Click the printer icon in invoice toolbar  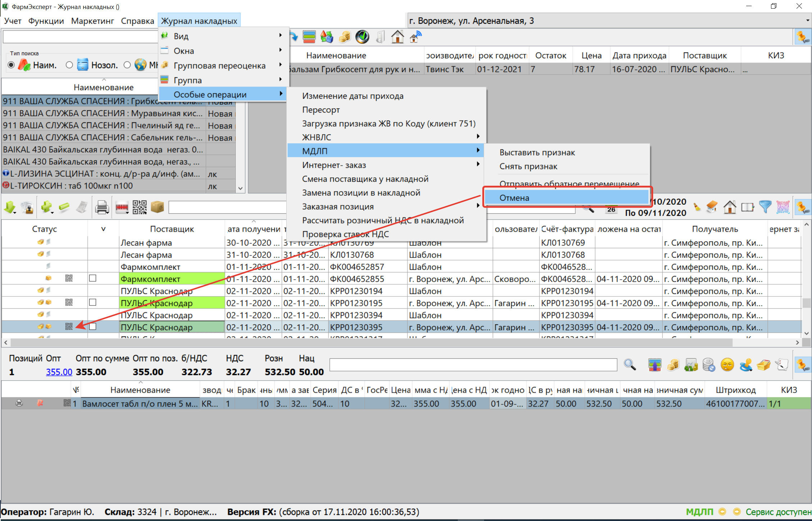[x=102, y=207]
